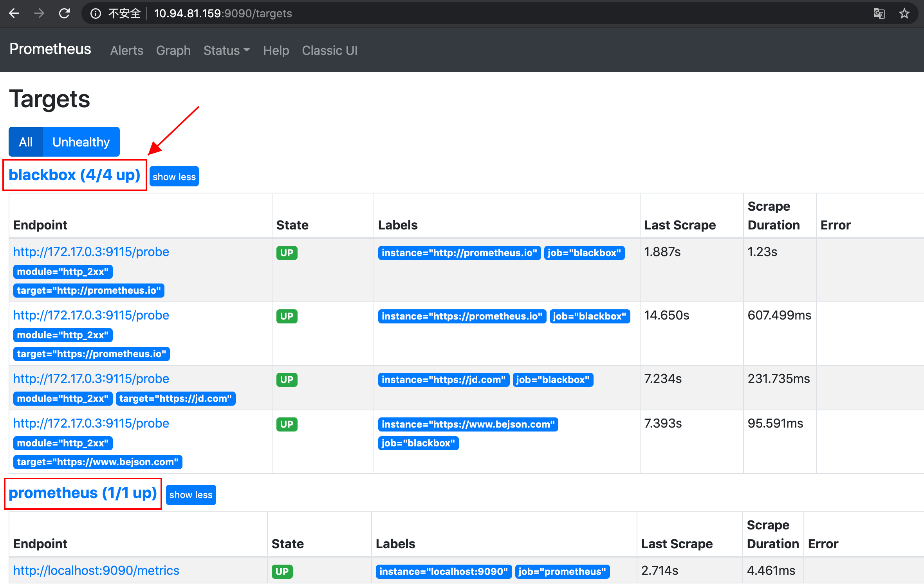Open the Help nav item

[276, 51]
